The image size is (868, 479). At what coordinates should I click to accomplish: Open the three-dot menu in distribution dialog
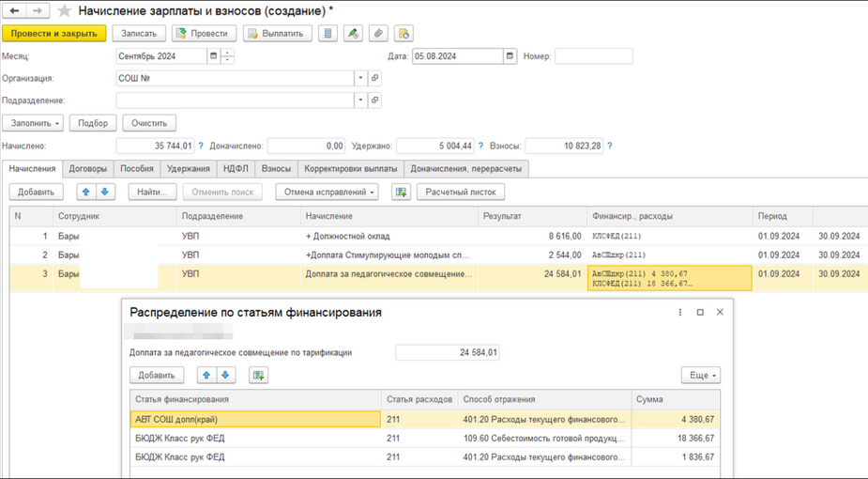[680, 312]
